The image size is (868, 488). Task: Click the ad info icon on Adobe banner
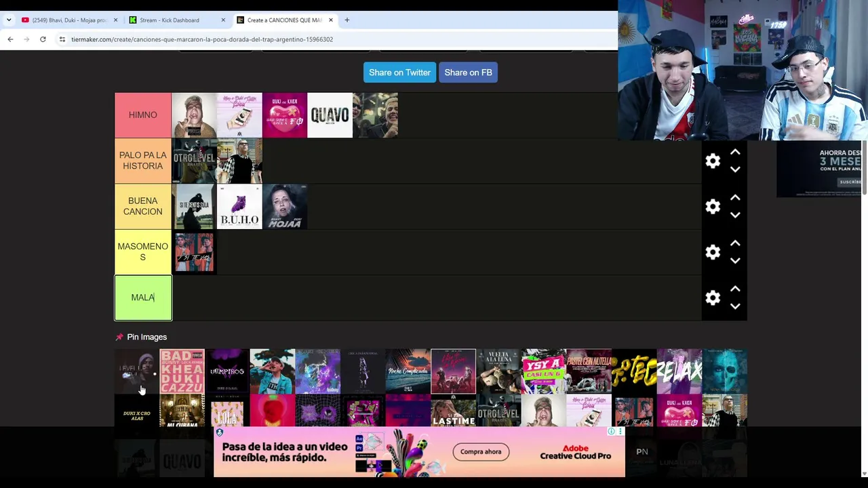pos(611,432)
